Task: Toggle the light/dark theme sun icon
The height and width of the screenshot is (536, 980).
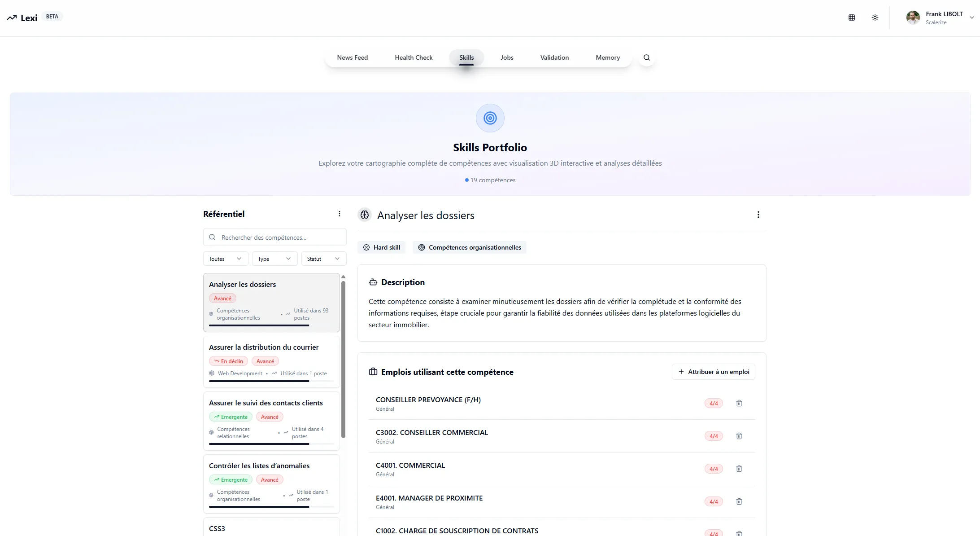Action: point(875,18)
